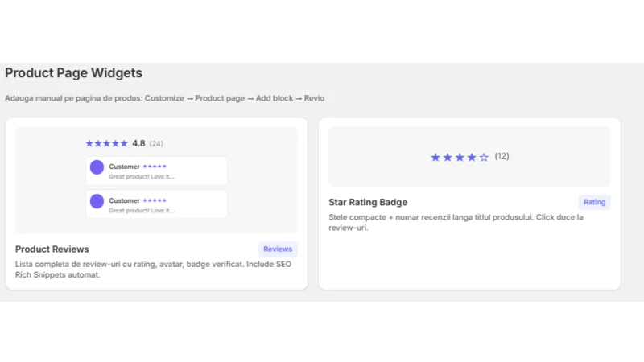Click the Rating badge on Star Rating card
Viewport: 644px width, 362px height.
594,202
